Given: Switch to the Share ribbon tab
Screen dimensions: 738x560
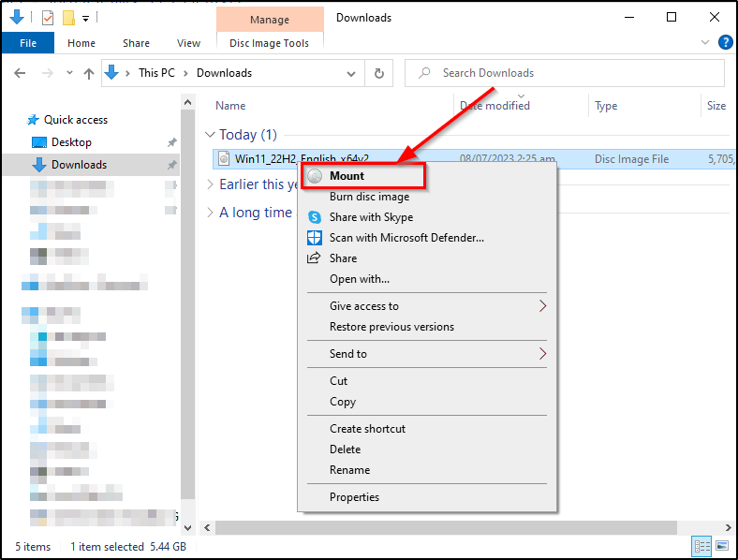Looking at the screenshot, I should (136, 43).
